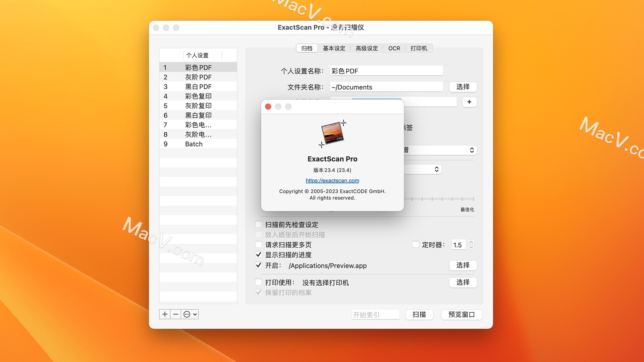Enable check settings before scanning checkbox
644x362 pixels.
point(259,224)
